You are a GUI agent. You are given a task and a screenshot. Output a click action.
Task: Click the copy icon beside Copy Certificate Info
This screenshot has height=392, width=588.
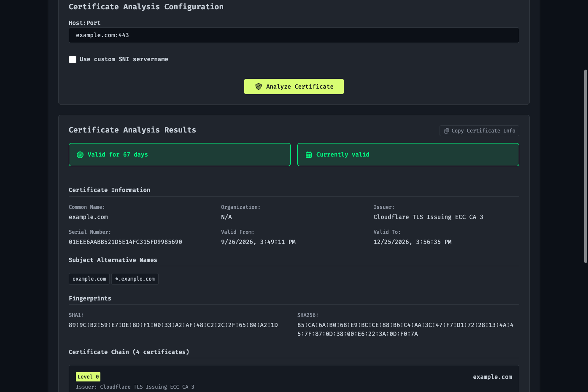point(446,131)
